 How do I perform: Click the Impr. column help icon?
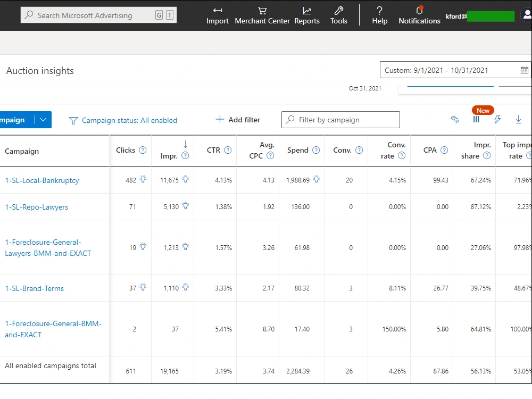click(185, 155)
